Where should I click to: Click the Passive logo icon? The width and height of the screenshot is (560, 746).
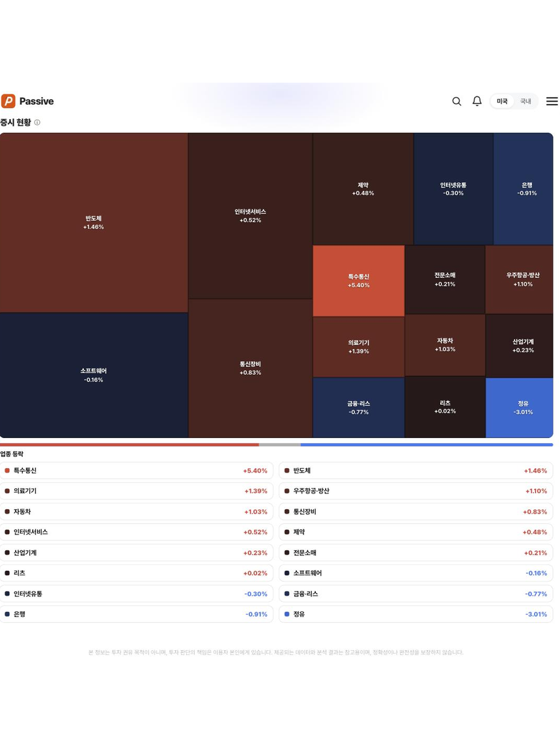[x=8, y=101]
